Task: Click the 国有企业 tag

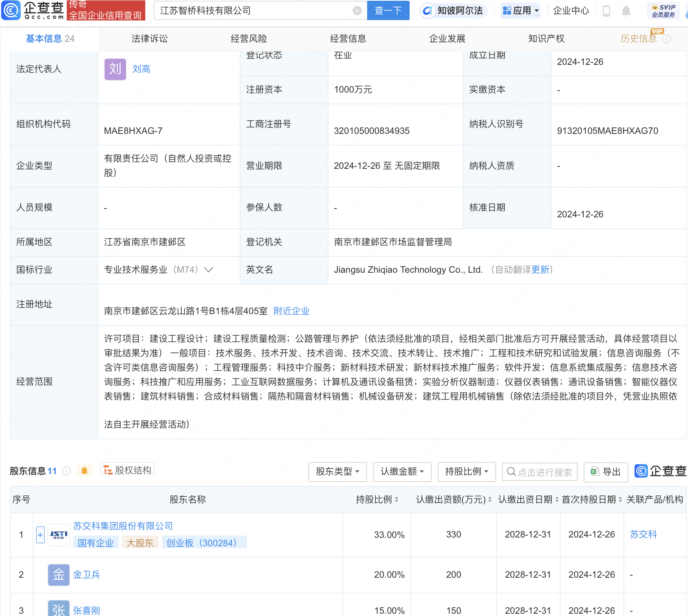Action: coord(96,543)
